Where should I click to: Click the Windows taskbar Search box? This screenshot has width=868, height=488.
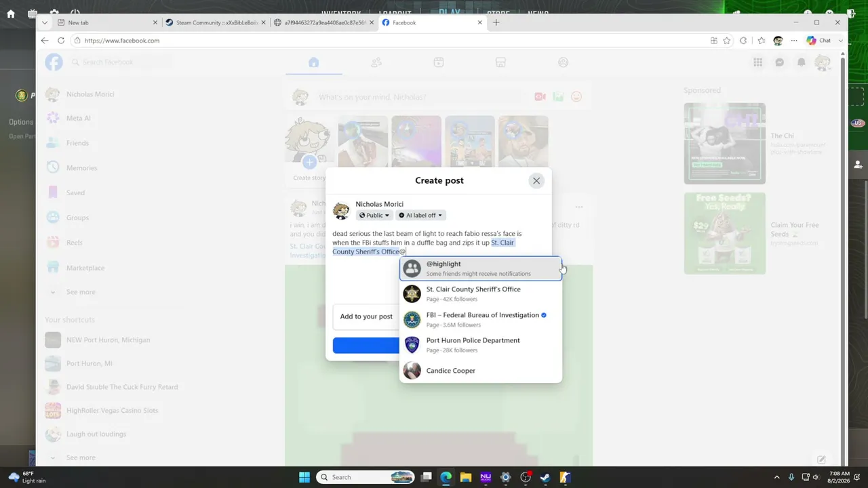[x=366, y=477]
